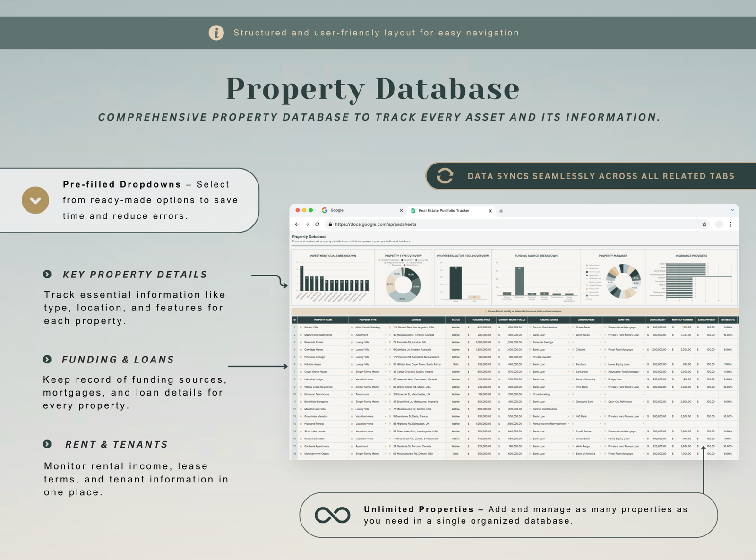Image resolution: width=756 pixels, height=560 pixels.
Task: Click bullet icon beside Rent & Tenants
Action: pyautogui.click(x=47, y=444)
